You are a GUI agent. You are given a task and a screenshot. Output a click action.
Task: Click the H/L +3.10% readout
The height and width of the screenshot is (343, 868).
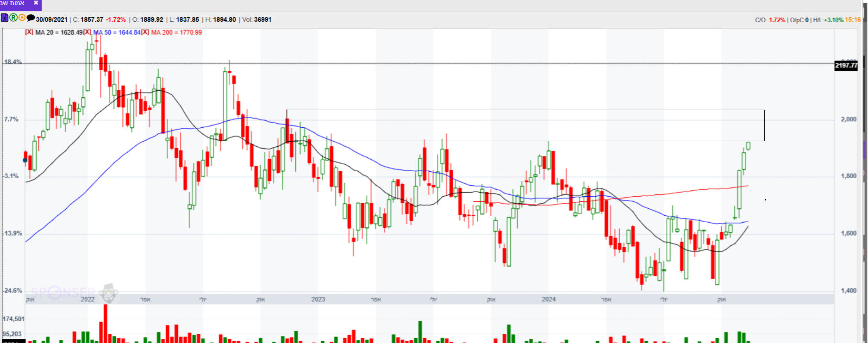point(828,20)
